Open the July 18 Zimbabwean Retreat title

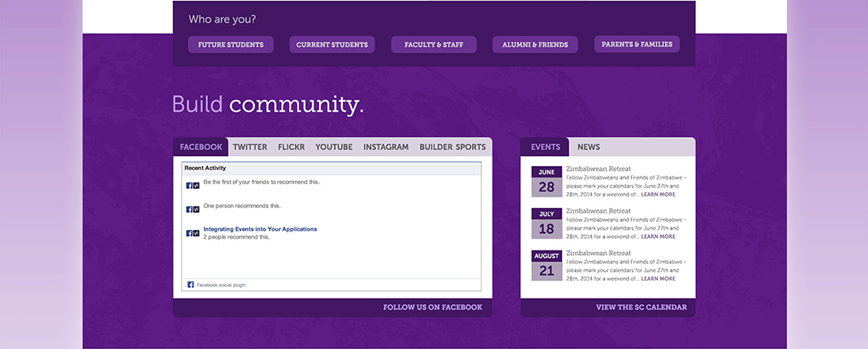[598, 210]
